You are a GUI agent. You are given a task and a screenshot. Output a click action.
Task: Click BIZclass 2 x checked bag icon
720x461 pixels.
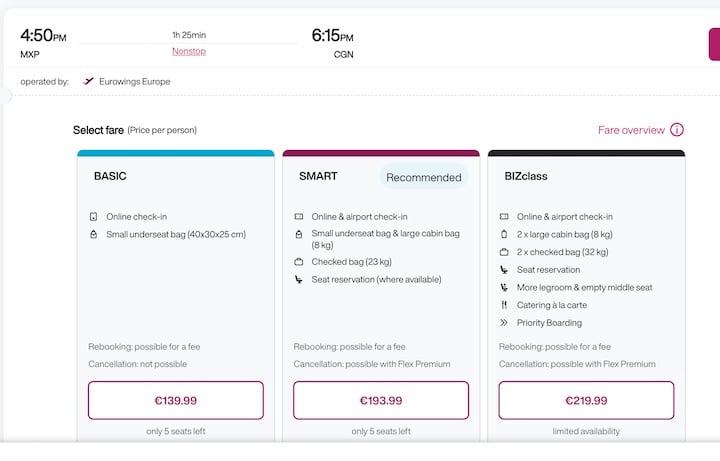click(x=505, y=252)
